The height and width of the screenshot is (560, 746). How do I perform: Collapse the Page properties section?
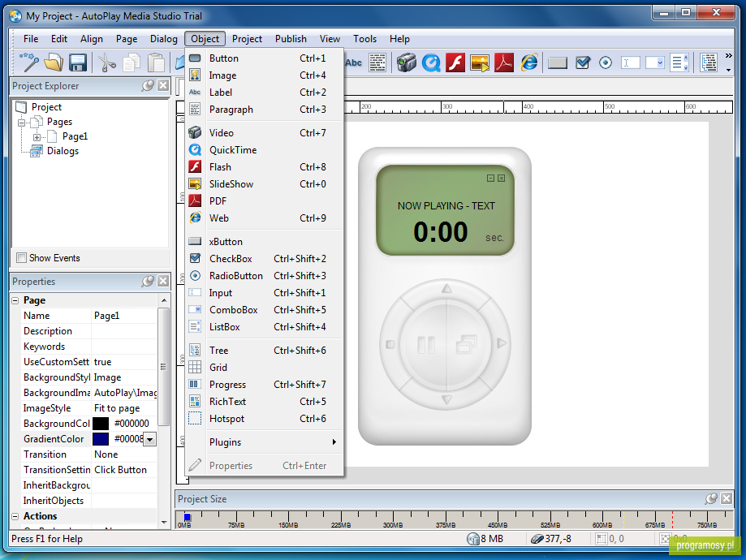(15, 300)
